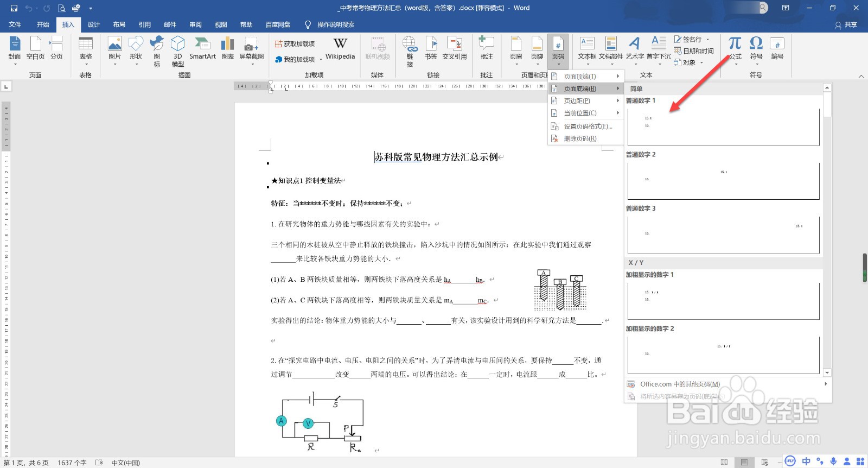This screenshot has width=868, height=468.
Task: Open Quick Parts (文档部件)
Action: pos(611,50)
